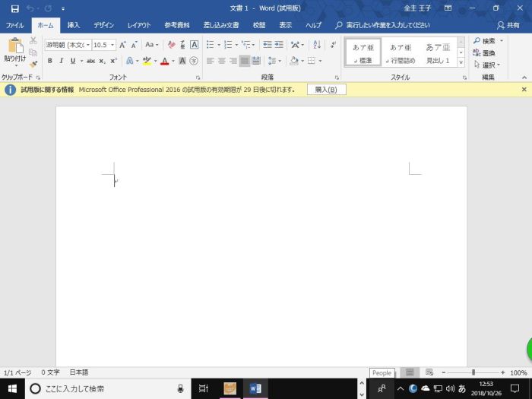
Task: Select the Format Painter brush icon
Action: point(33,65)
